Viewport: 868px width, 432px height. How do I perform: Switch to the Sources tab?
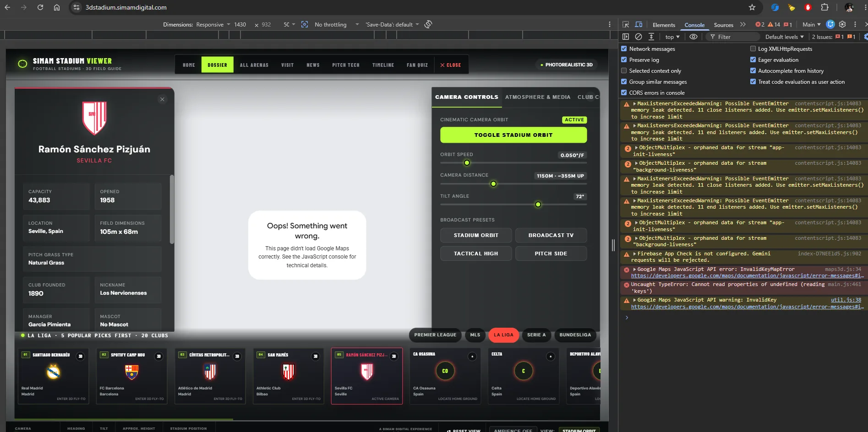(723, 25)
